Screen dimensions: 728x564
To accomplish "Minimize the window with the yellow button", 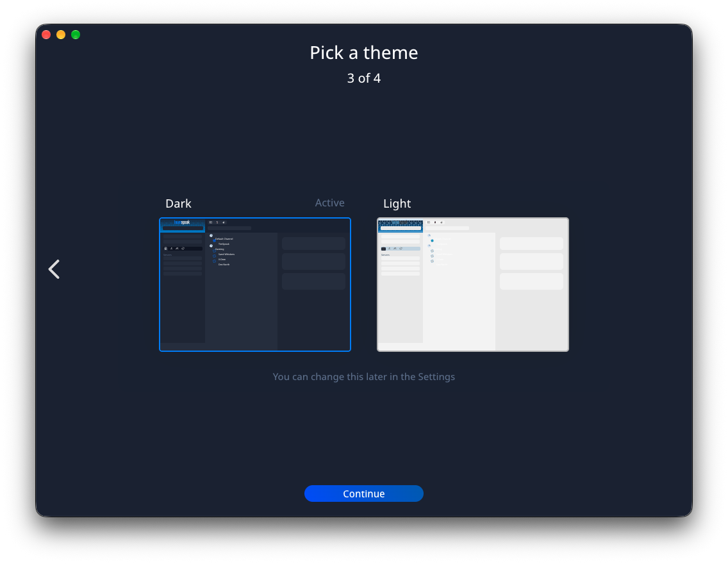I will 61,35.
